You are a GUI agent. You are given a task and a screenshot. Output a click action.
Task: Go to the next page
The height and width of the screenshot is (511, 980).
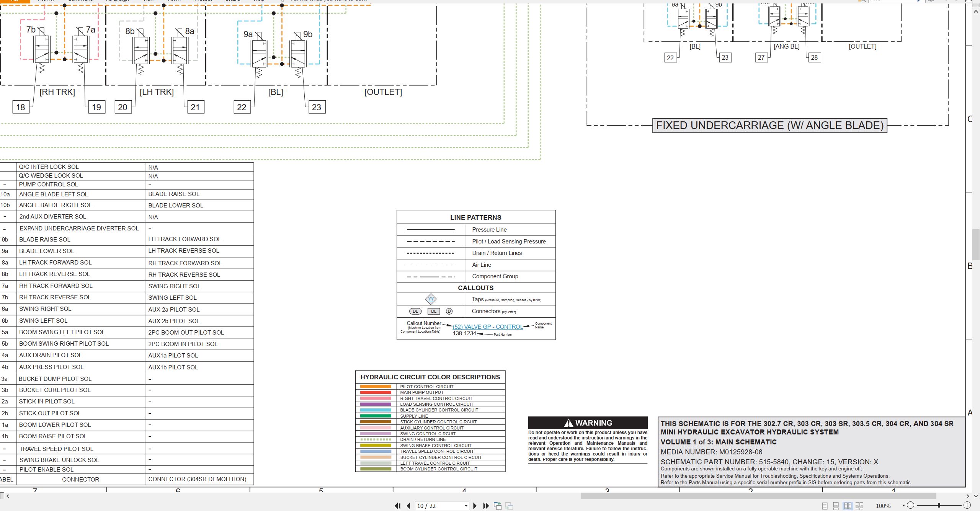(475, 506)
